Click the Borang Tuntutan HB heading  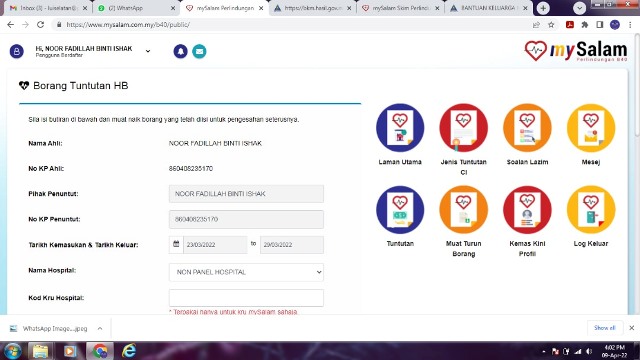coord(80,86)
